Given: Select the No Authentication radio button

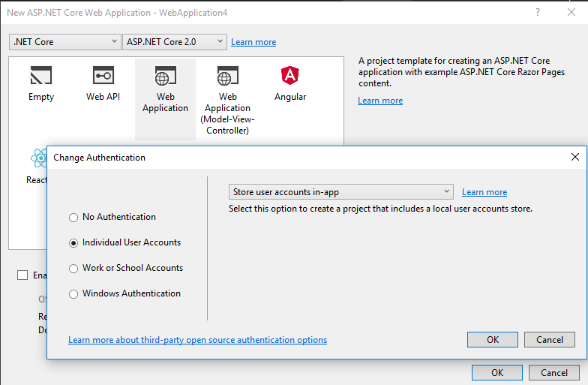Looking at the screenshot, I should click(73, 218).
